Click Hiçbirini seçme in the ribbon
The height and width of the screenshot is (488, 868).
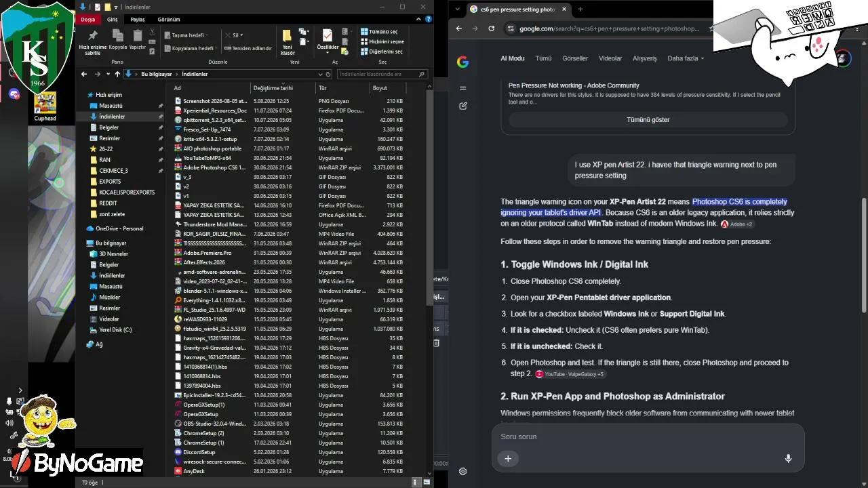382,41
